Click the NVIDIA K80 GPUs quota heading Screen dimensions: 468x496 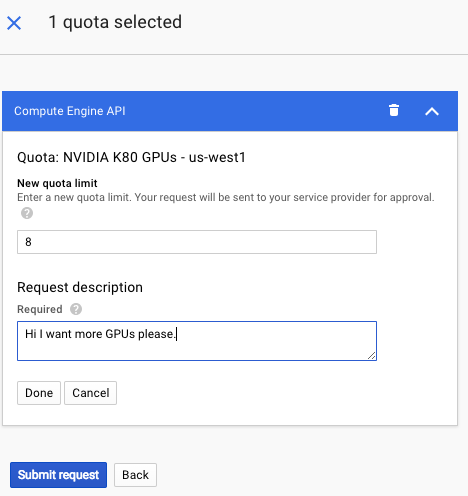(x=131, y=157)
